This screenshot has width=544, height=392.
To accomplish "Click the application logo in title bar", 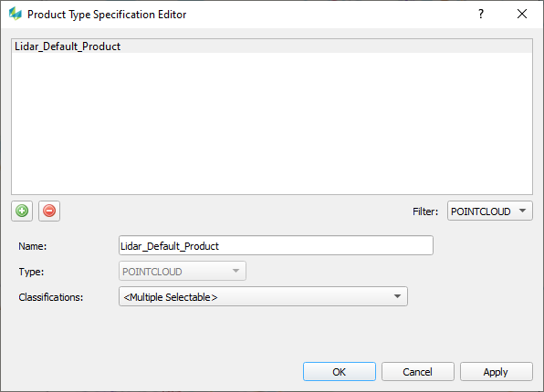I will (16, 14).
